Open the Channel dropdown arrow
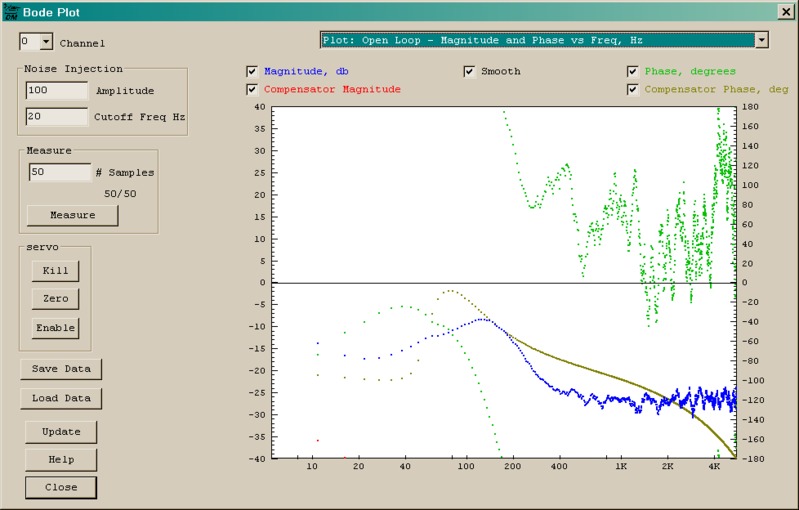The image size is (799, 510). [45, 42]
